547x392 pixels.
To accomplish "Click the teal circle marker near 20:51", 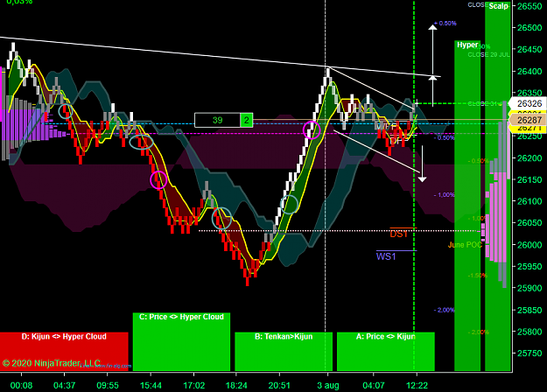I will [289, 205].
